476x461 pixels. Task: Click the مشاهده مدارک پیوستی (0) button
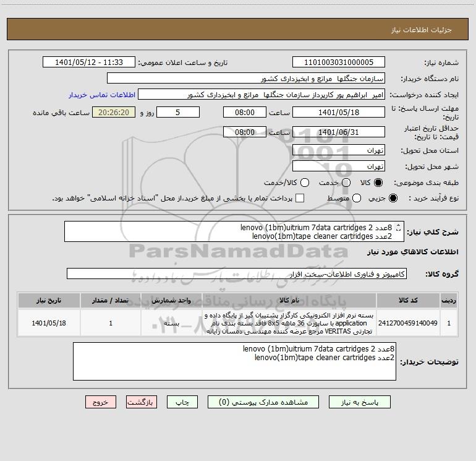pyautogui.click(x=263, y=402)
